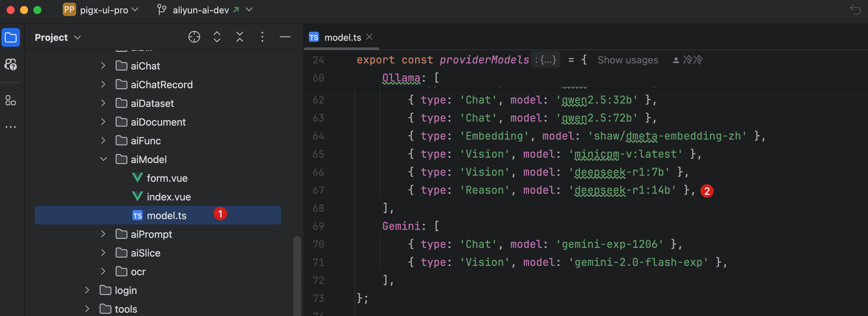Viewport: 868px width, 316px height.
Task: Expand the tools folder
Action: click(87, 309)
